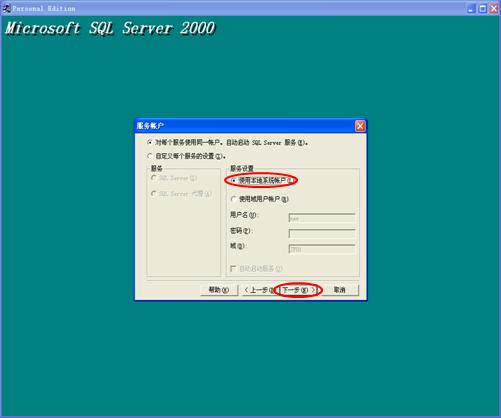Image resolution: width=501 pixels, height=418 pixels.
Task: Minimize the Personal Edition setup window
Action: tap(471, 9)
